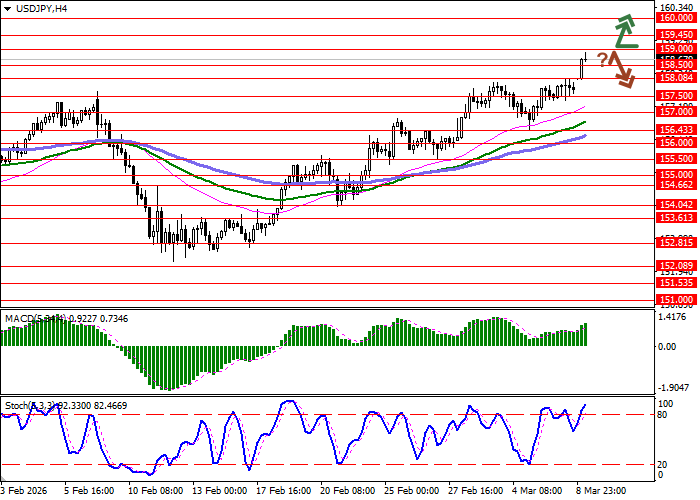Select the Stoch indicator label with 92.3300 82.4669
The width and height of the screenshot is (700, 500).
[x=66, y=406]
